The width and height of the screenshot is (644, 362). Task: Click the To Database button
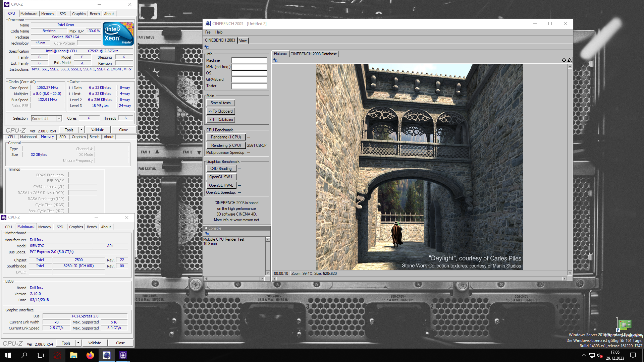click(221, 120)
